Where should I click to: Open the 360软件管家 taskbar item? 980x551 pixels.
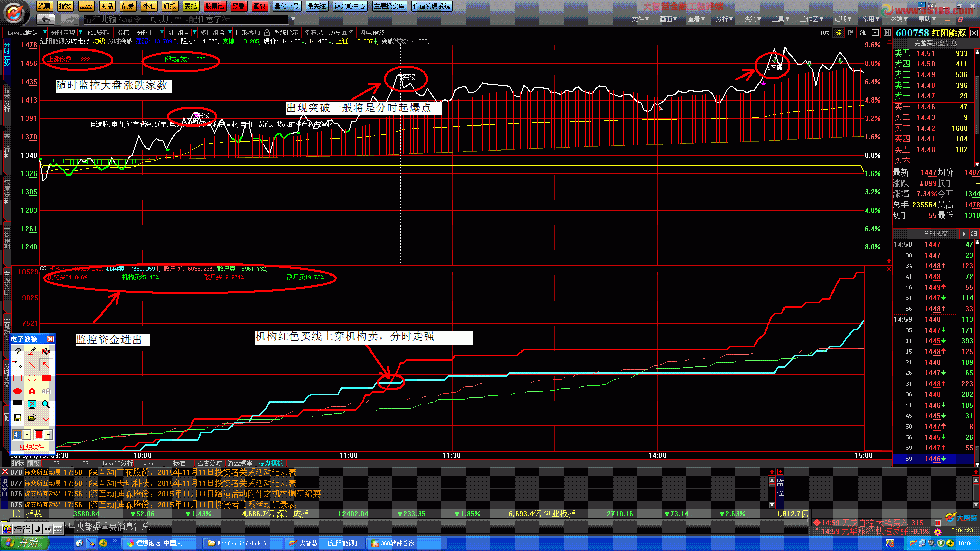pos(406,543)
